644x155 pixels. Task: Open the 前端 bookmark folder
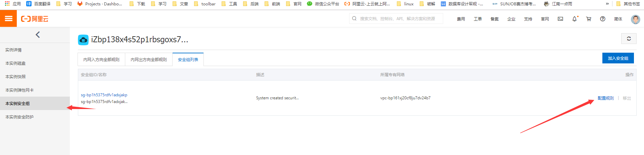(x=272, y=4)
